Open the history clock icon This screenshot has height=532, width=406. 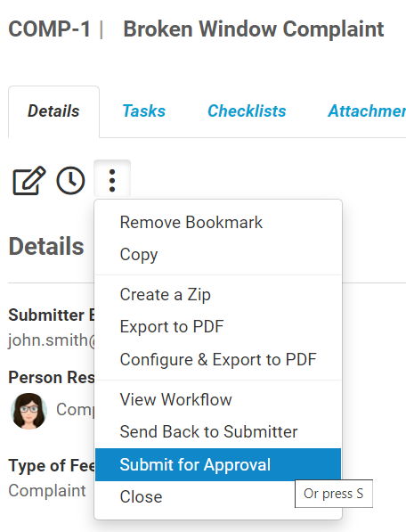[70, 180]
